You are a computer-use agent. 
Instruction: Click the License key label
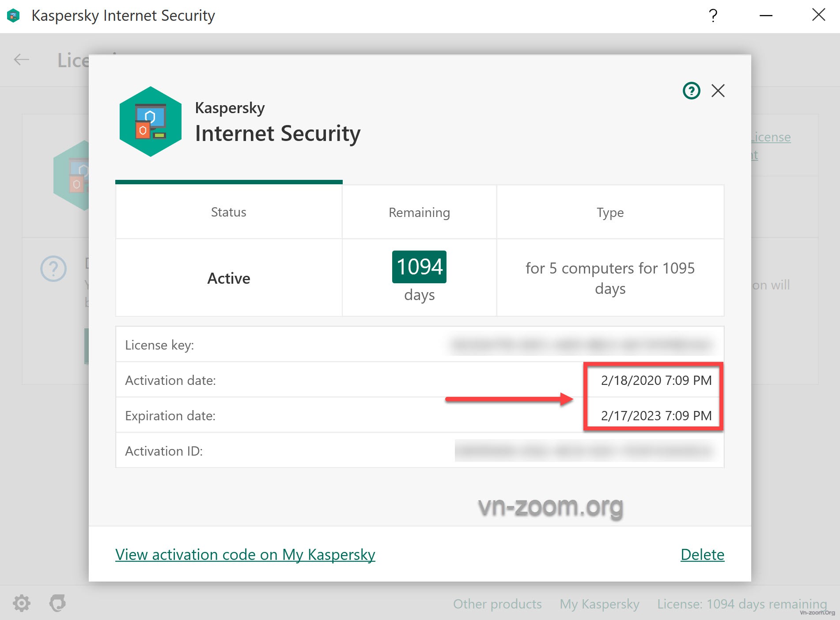tap(159, 345)
